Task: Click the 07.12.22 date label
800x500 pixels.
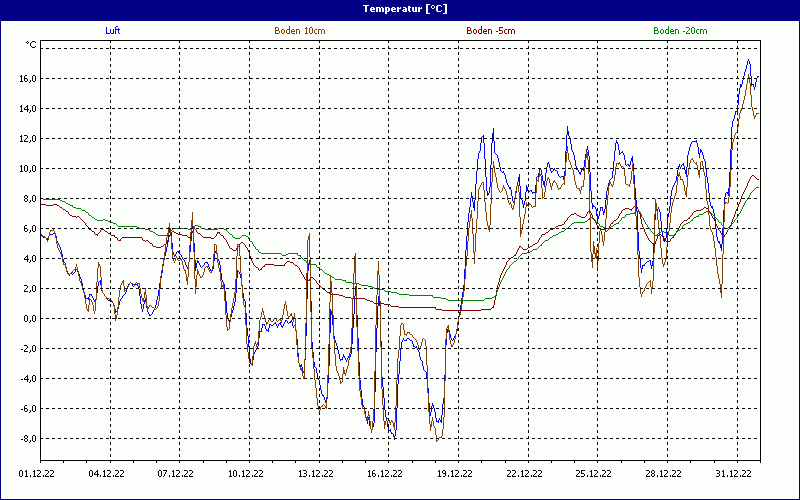Action: coord(175,475)
